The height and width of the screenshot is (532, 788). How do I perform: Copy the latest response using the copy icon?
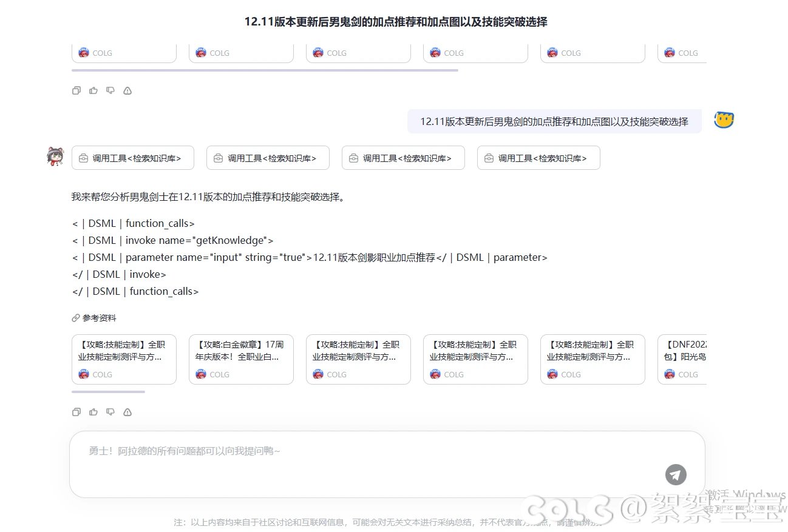[x=76, y=412]
